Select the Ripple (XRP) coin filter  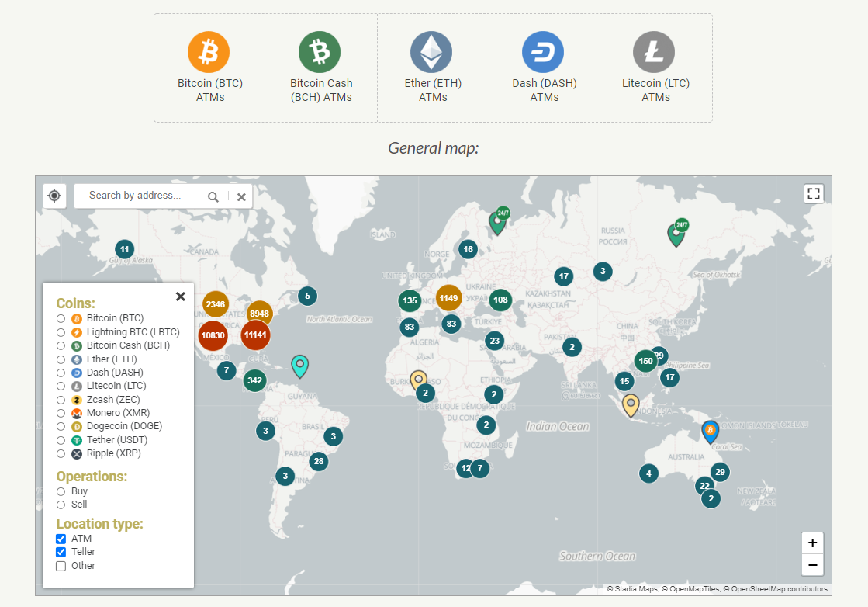tap(61, 453)
